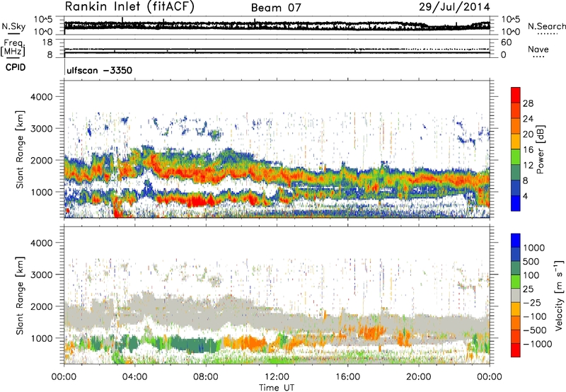This screenshot has width=566, height=392.
Task: Click 'Slant Range [km]' label of velocity panel
Action: (x=20, y=295)
